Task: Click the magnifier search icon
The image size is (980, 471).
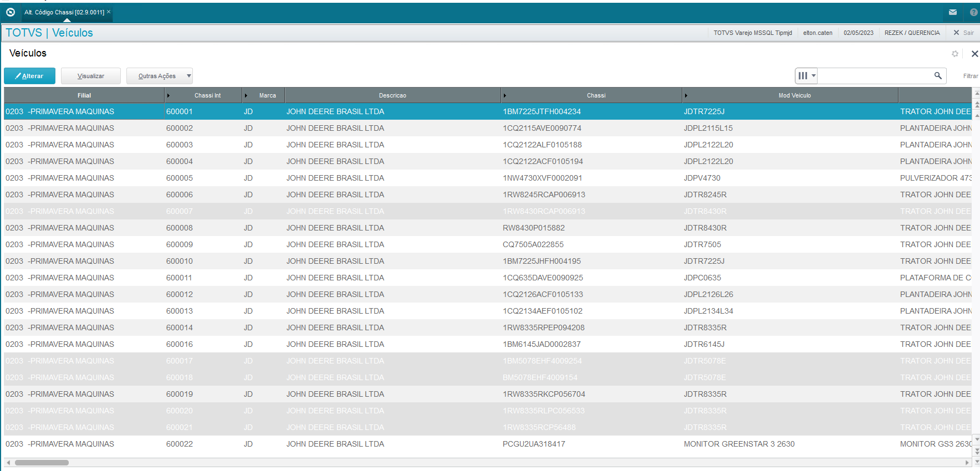Action: tap(938, 76)
